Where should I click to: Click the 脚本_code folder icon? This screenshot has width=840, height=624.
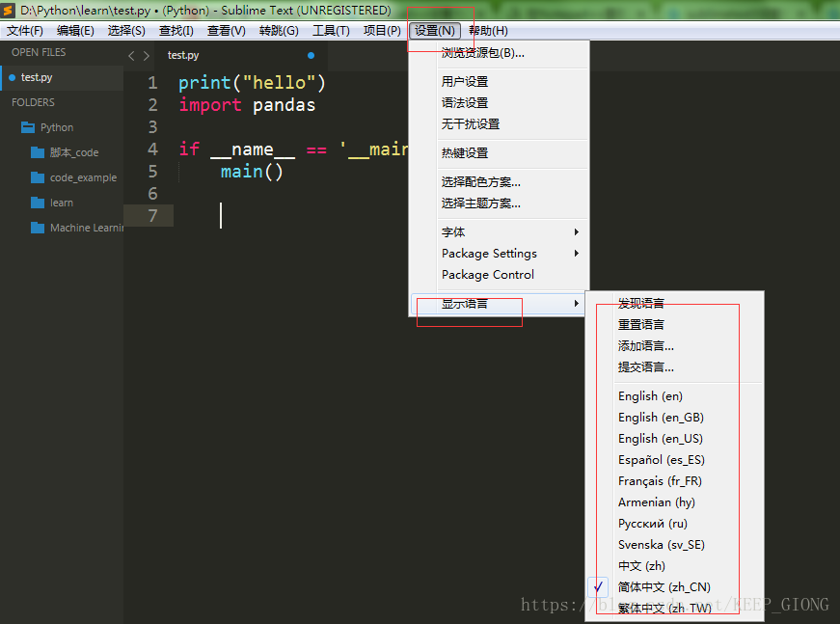click(x=38, y=152)
